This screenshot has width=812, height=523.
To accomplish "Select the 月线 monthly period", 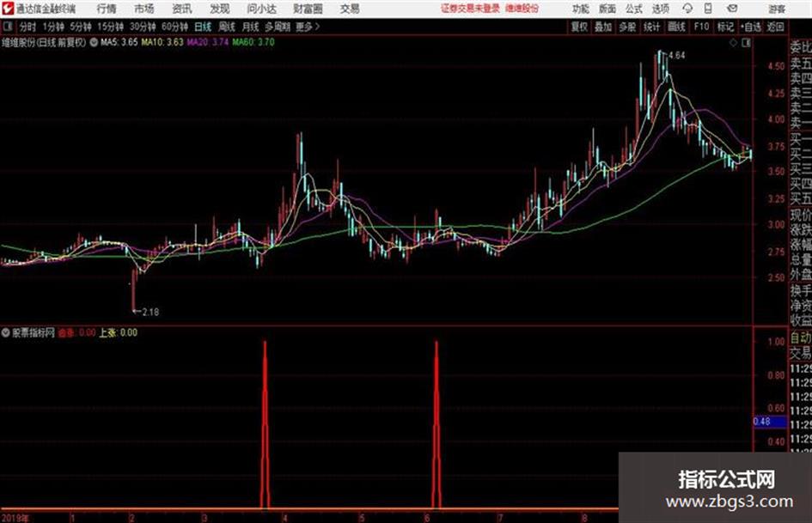I will click(250, 27).
